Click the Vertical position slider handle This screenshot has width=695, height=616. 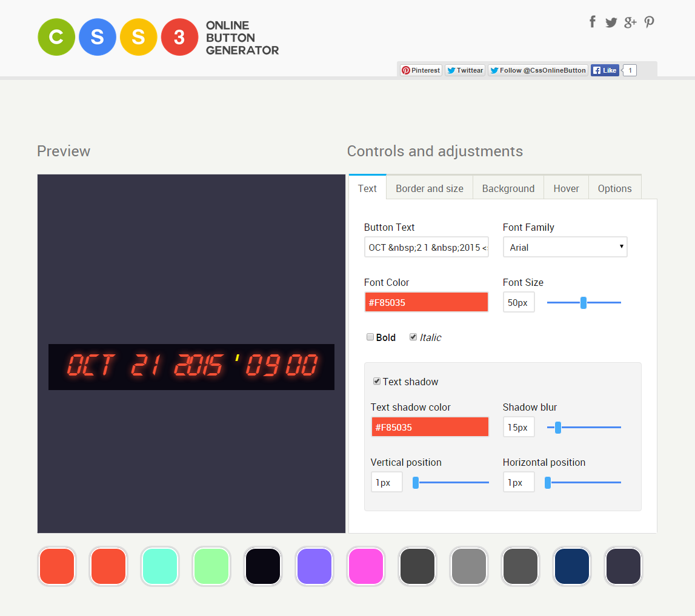pyautogui.click(x=416, y=483)
